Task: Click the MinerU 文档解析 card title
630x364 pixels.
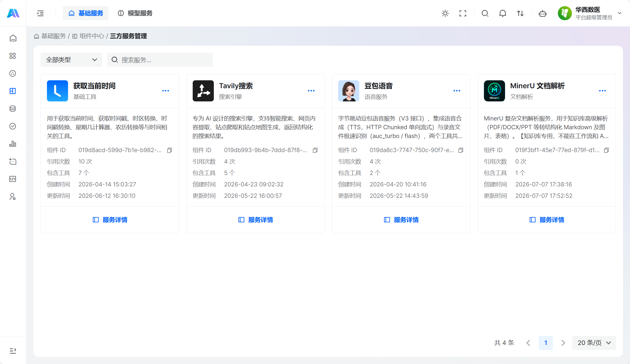Action: 538,86
